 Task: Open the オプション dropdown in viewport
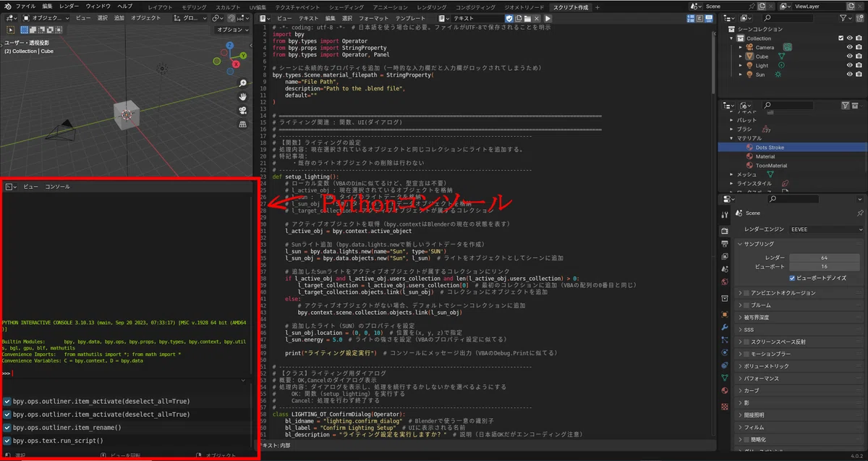click(x=232, y=30)
